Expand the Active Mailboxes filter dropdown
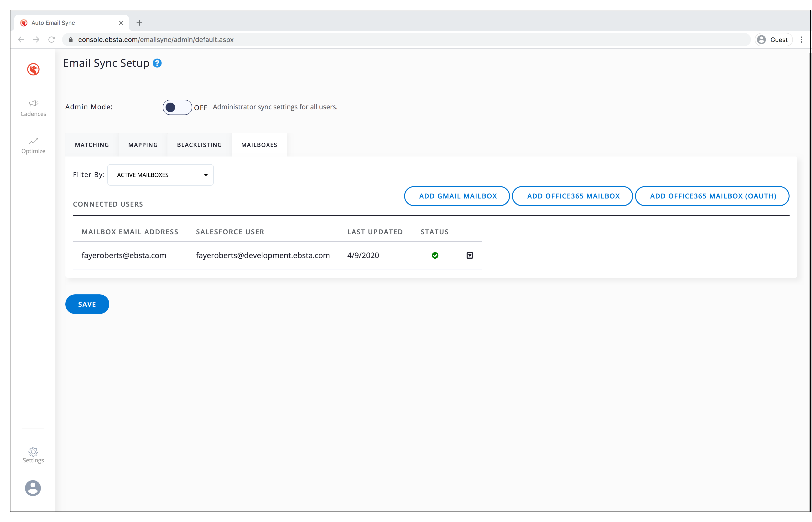Image resolution: width=812 pixels, height=522 pixels. pos(160,175)
